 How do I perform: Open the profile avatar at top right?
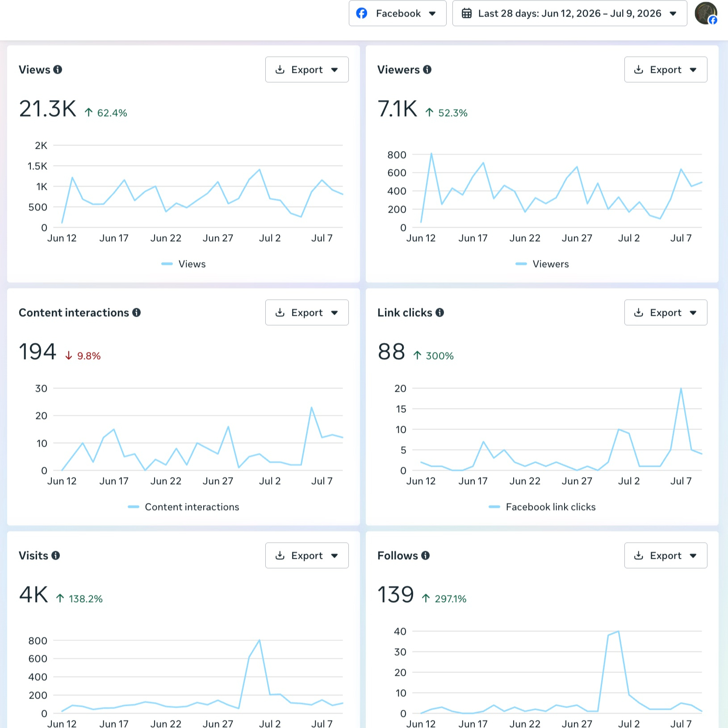point(706,13)
